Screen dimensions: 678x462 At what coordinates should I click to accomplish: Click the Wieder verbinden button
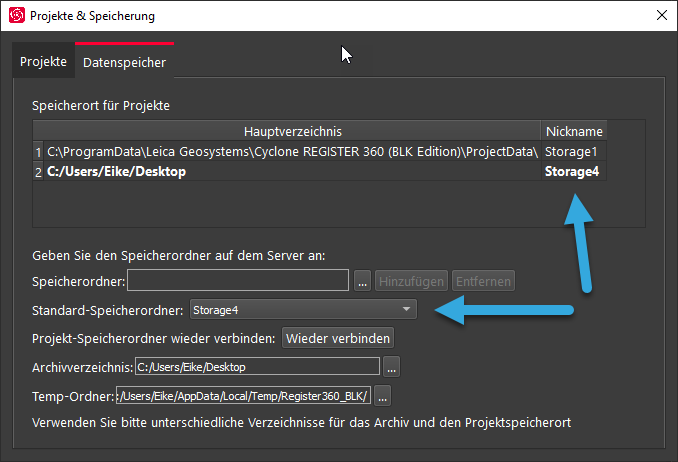coord(338,338)
